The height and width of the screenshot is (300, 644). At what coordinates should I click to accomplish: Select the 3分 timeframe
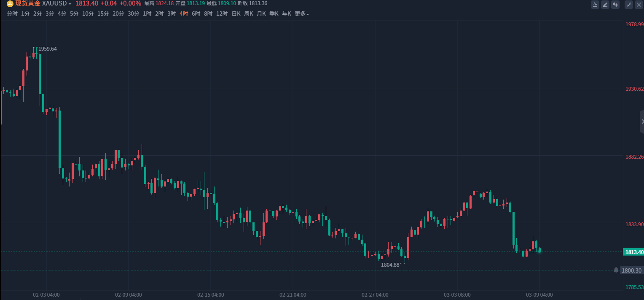click(50, 14)
